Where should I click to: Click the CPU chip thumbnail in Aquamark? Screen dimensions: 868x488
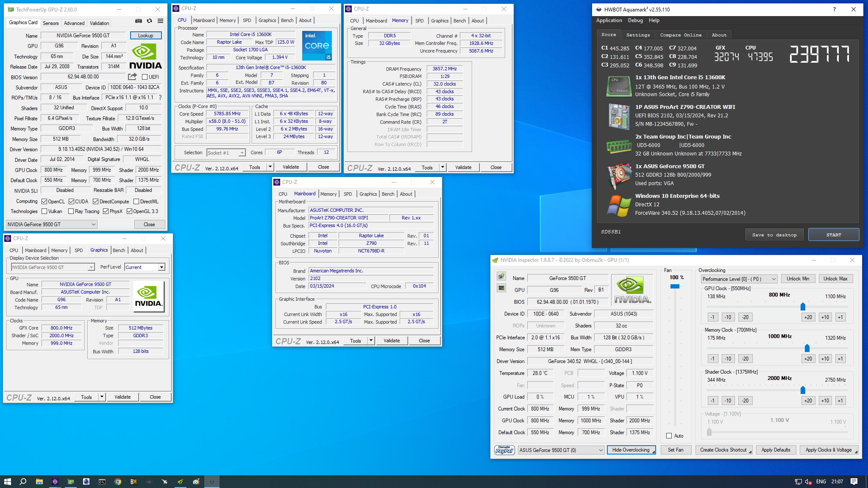pos(619,86)
